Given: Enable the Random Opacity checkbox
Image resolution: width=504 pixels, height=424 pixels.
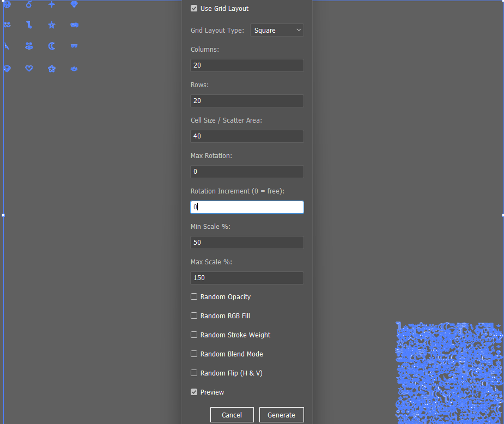Looking at the screenshot, I should 194,296.
